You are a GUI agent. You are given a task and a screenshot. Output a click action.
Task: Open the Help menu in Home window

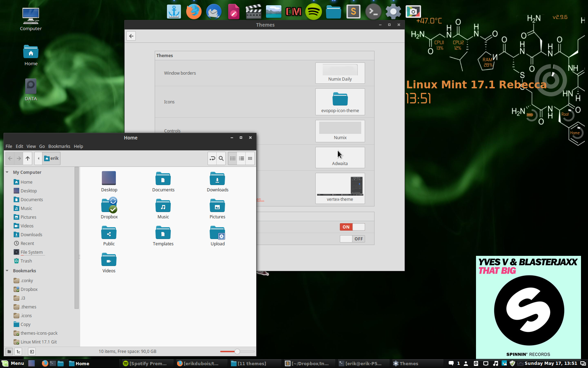pyautogui.click(x=78, y=146)
